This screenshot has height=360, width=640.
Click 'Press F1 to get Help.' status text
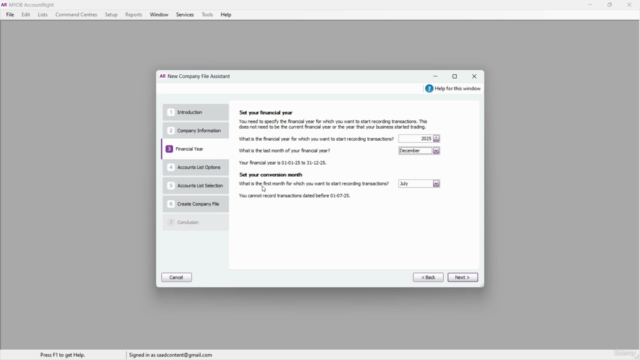coord(62,355)
